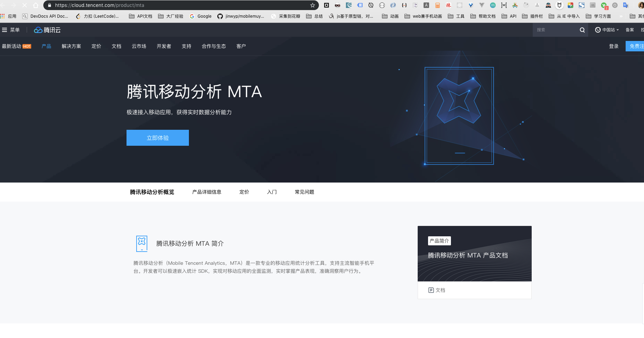644x338 pixels.
Task: Open the 云市场 nav menu
Action: (139, 46)
